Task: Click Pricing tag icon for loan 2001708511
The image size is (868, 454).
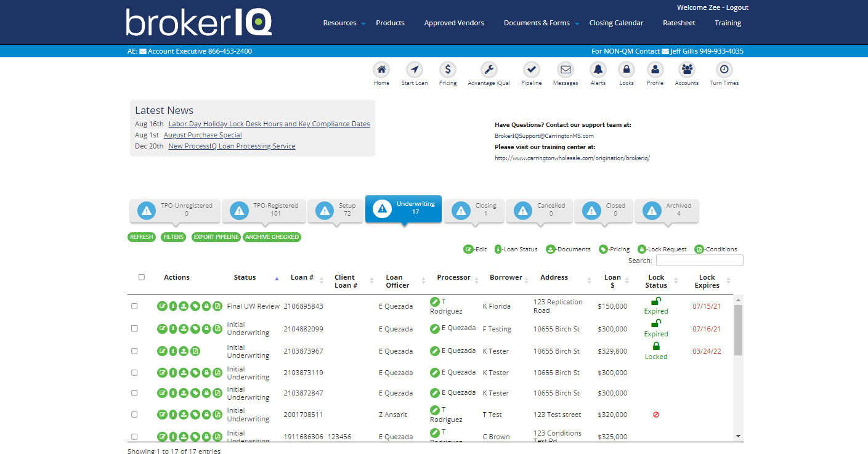Action: click(x=195, y=415)
